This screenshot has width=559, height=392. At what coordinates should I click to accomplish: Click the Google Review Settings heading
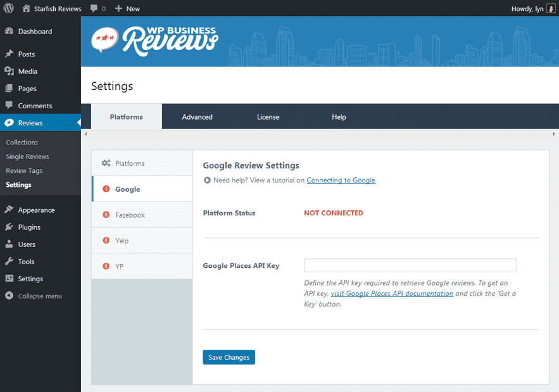click(x=251, y=165)
